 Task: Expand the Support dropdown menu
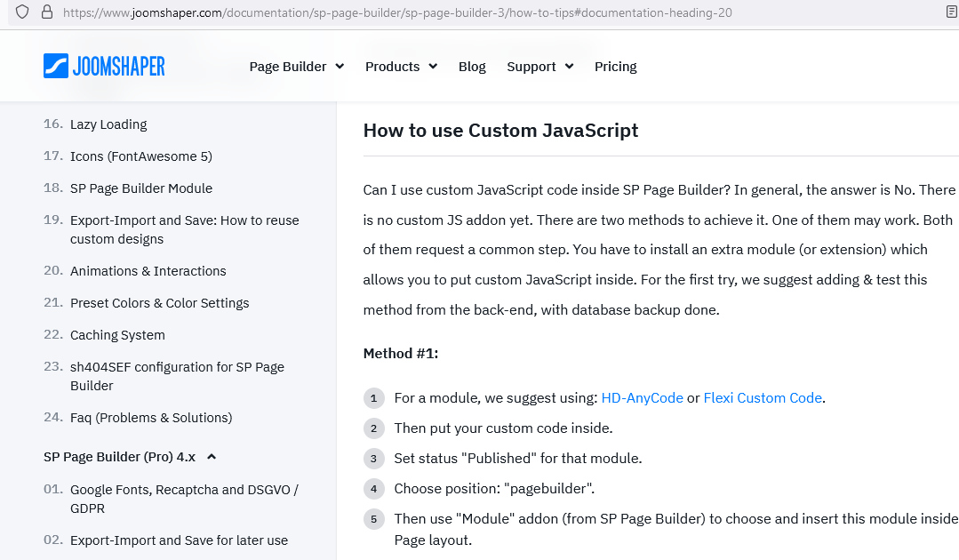coord(539,67)
